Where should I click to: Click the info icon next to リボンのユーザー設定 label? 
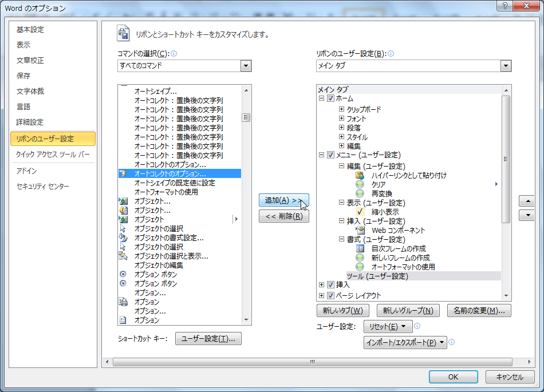391,54
